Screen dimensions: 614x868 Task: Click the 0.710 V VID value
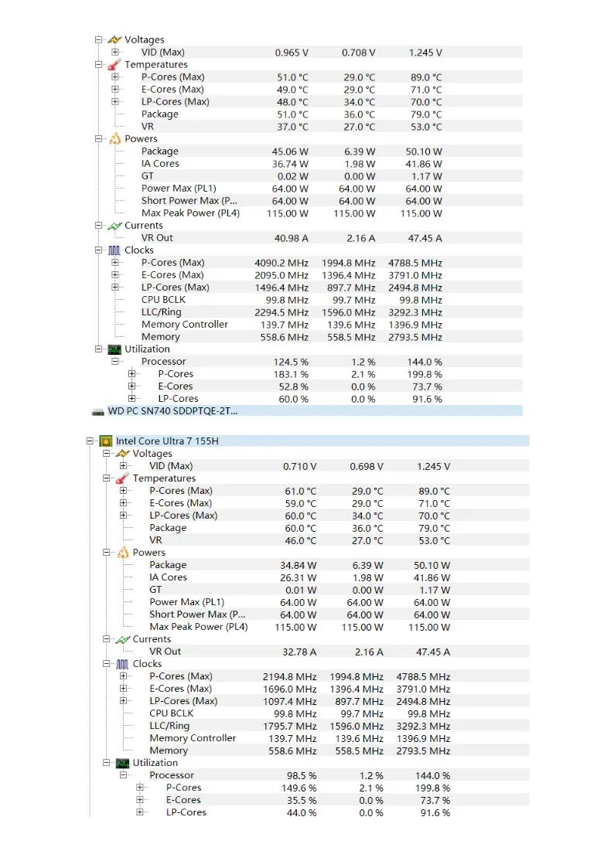(299, 467)
